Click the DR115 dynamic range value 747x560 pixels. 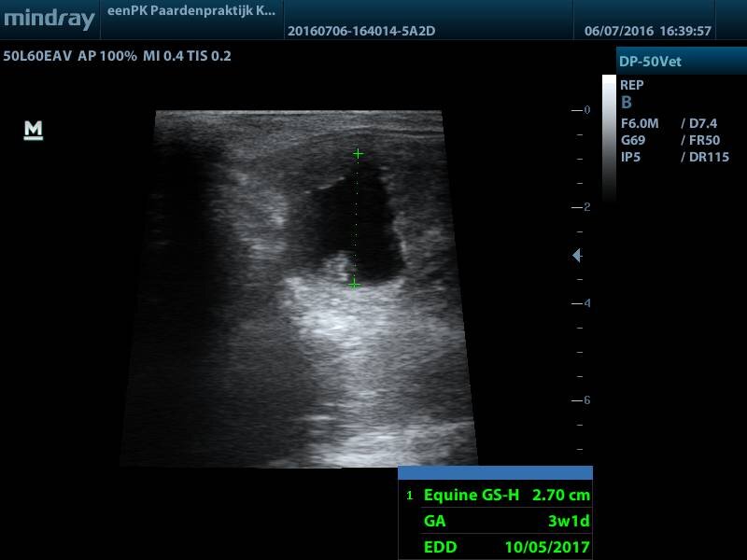[x=705, y=157]
